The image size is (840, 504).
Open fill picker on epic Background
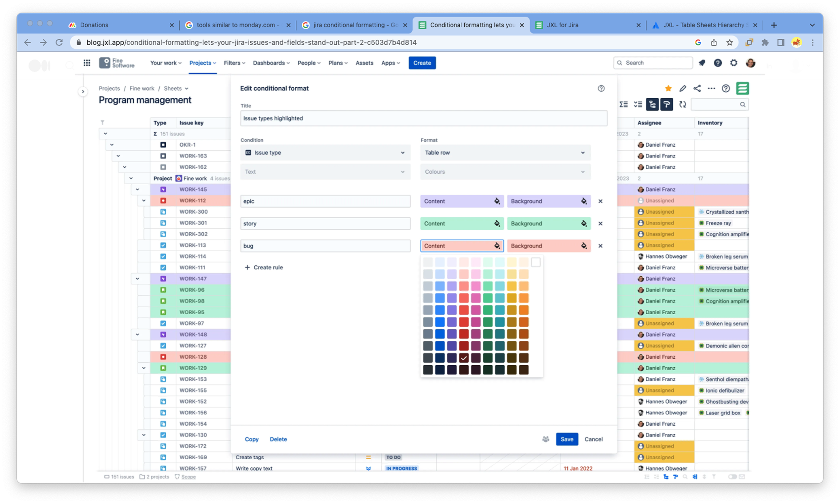(583, 201)
